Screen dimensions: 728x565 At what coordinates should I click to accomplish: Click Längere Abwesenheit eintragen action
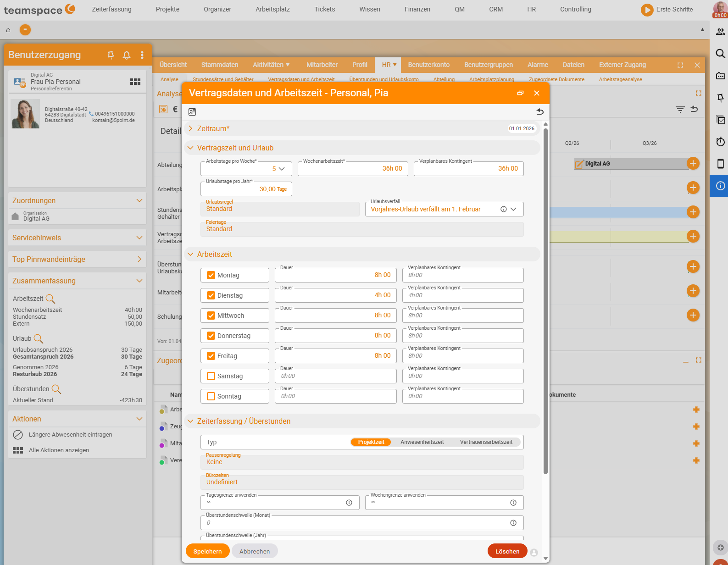[70, 435]
